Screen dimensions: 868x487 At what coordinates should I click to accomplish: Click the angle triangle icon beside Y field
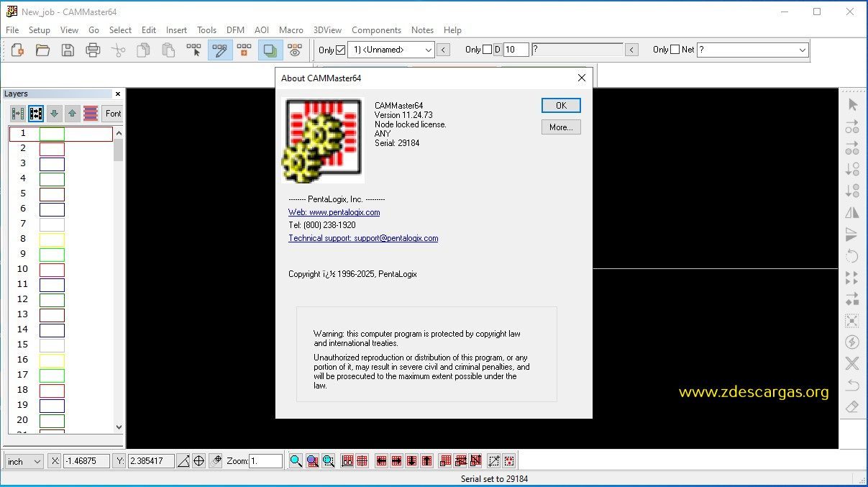pos(183,461)
